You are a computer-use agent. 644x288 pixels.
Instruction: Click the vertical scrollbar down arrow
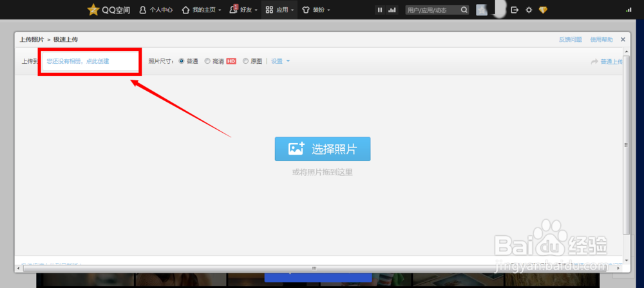(627, 260)
